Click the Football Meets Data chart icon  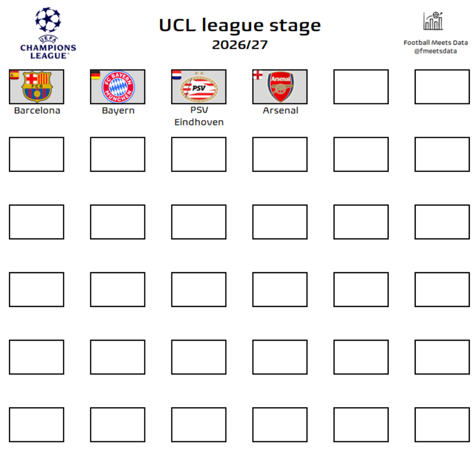[433, 21]
